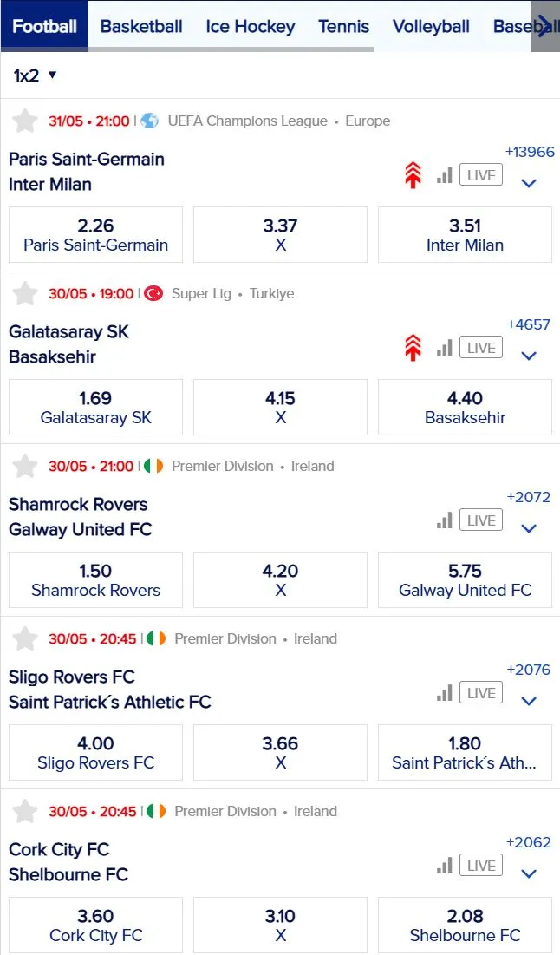Expand more markets chevron for Cork City match
Image resolution: width=560 pixels, height=955 pixels.
pos(529,873)
